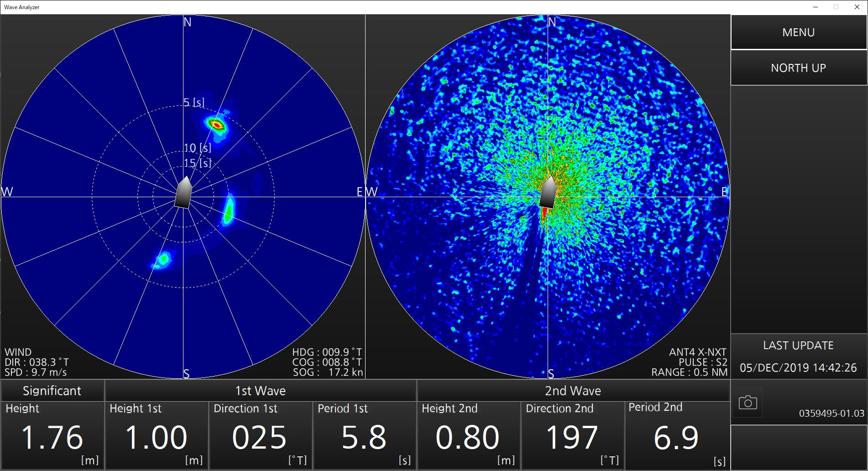The image size is (868, 471).
Task: Click the ship icon on radar image
Action: (x=548, y=193)
